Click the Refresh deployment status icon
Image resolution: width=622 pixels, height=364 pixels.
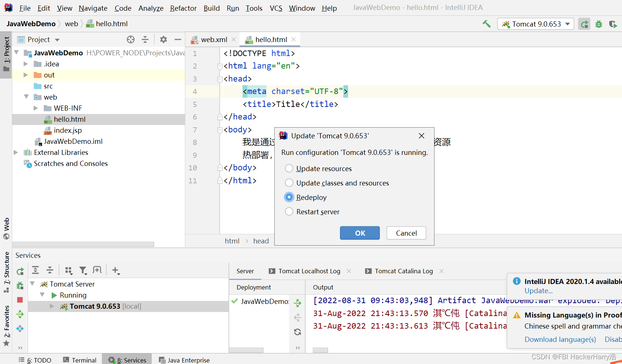click(x=298, y=332)
